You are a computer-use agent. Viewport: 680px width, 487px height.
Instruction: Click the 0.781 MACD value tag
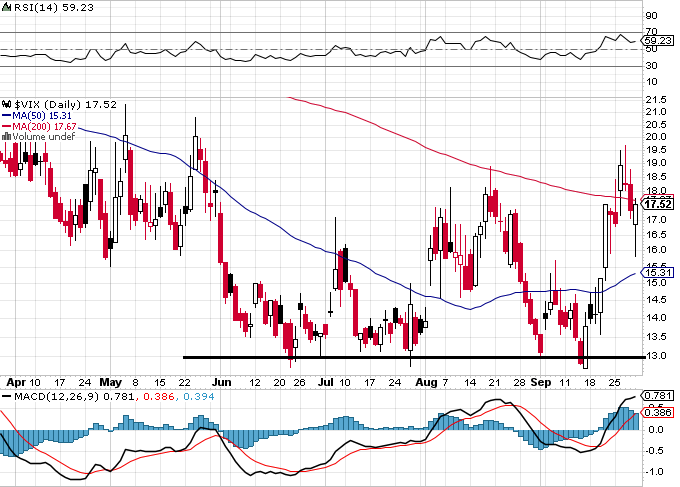pos(658,395)
